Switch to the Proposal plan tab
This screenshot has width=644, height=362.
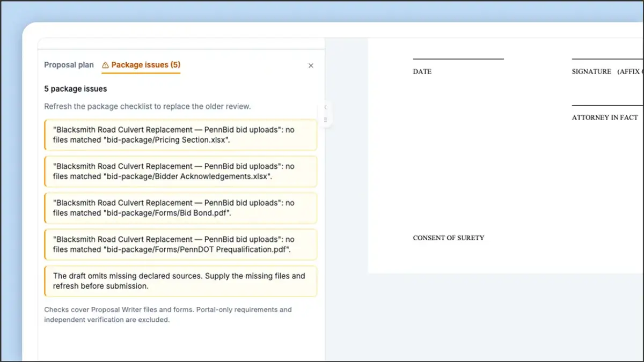coord(69,65)
